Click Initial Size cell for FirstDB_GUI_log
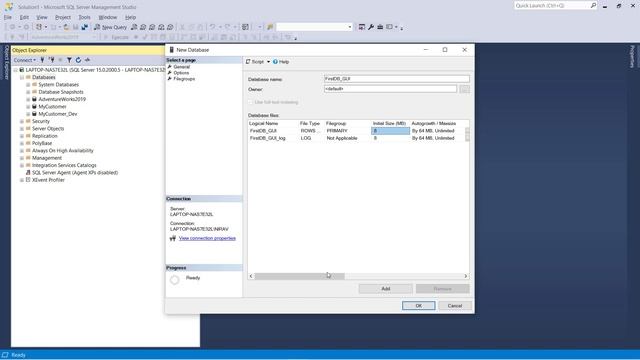640x360 pixels. tap(390, 138)
